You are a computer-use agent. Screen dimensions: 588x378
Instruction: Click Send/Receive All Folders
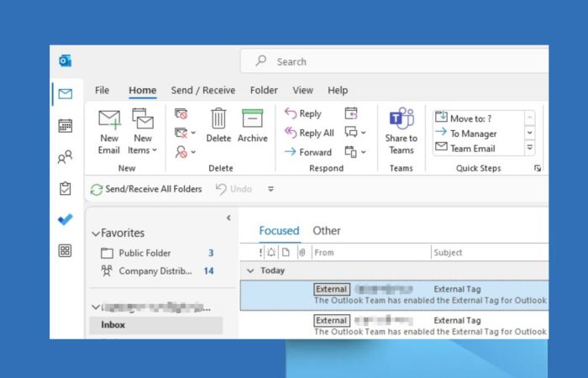[146, 189]
